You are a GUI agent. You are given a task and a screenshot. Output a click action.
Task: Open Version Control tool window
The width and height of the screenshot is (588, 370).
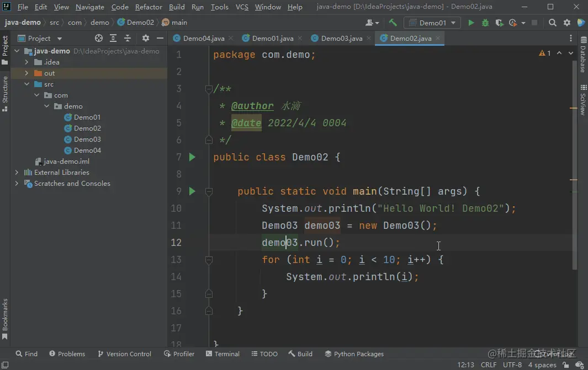pyautogui.click(x=124, y=354)
